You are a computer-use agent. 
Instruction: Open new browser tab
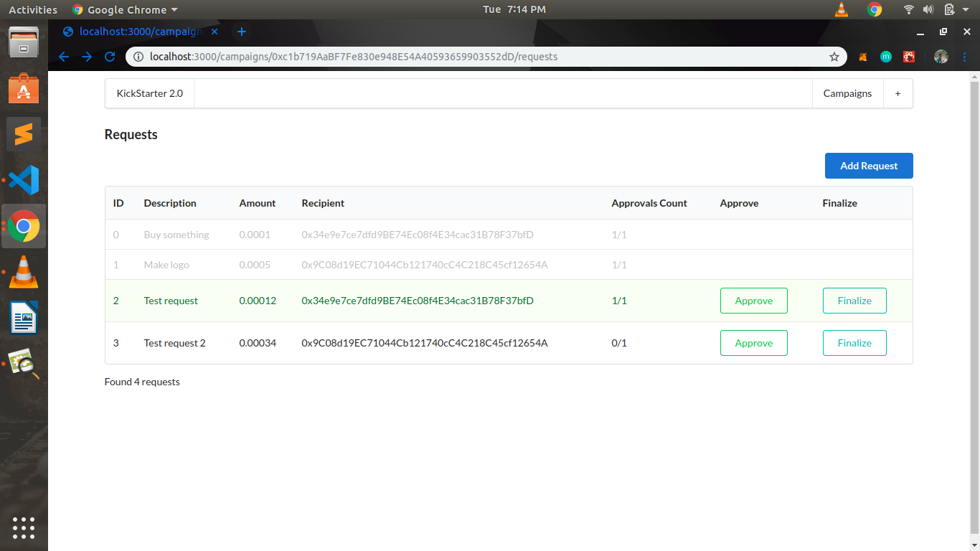pos(242,32)
